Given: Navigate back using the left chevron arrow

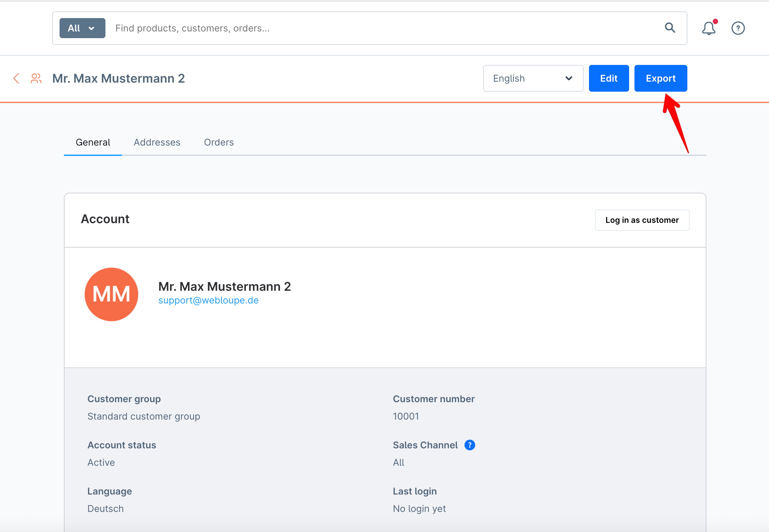Looking at the screenshot, I should (x=16, y=78).
